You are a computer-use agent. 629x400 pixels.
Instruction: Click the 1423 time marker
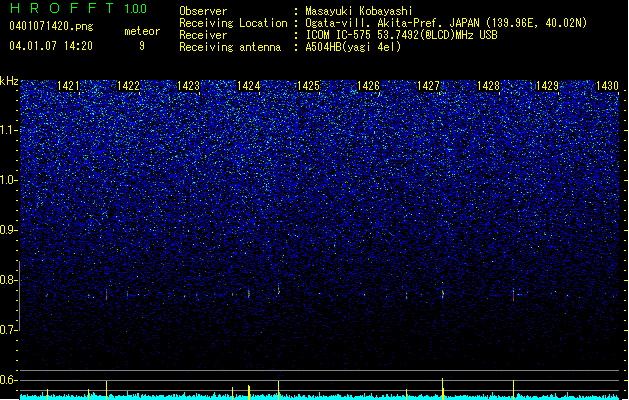click(188, 86)
